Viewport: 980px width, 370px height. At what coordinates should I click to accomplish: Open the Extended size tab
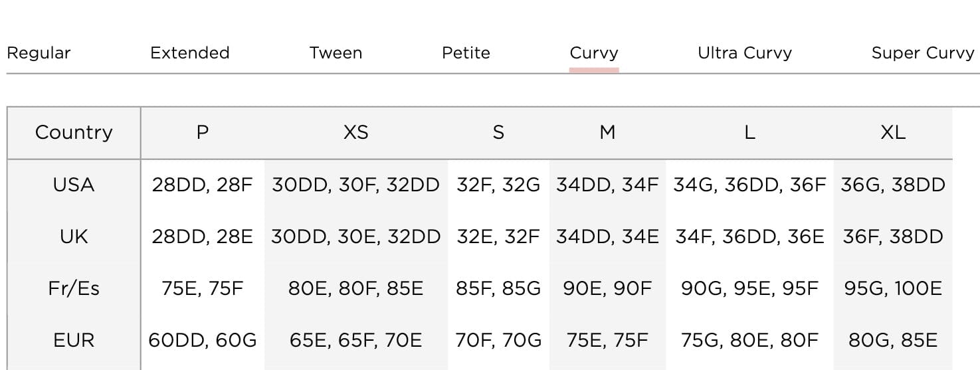click(189, 53)
